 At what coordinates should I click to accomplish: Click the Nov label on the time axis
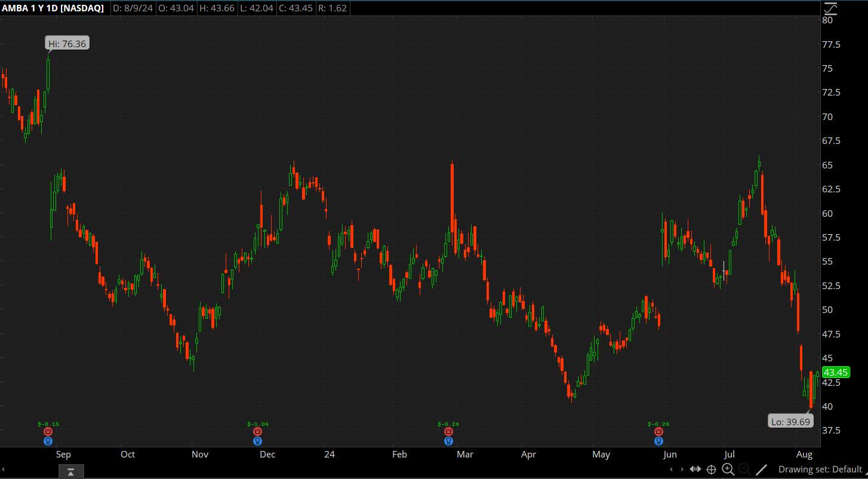(200, 455)
